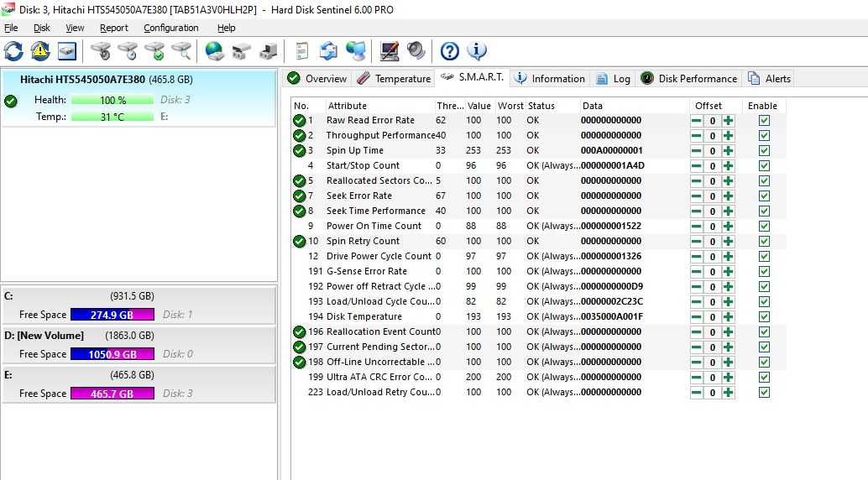Click the C: drive 274.9 GB free space bar
This screenshot has width=868, height=480.
pos(112,315)
